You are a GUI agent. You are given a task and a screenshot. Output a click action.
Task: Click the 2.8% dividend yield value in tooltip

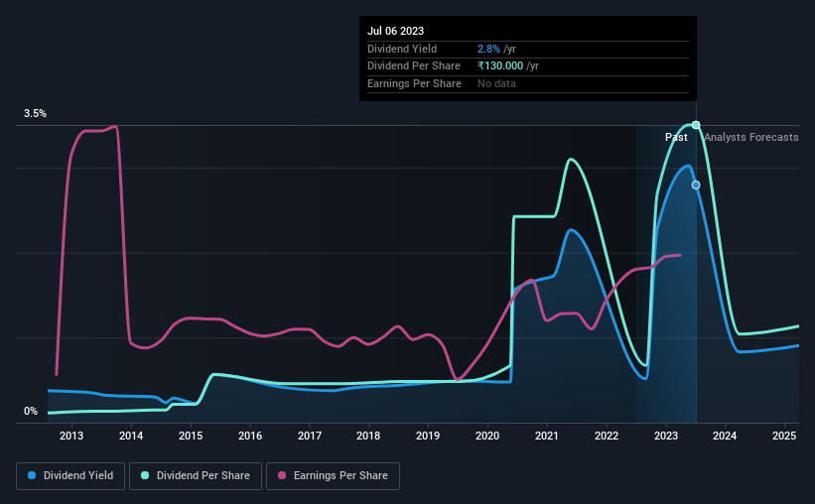click(488, 49)
